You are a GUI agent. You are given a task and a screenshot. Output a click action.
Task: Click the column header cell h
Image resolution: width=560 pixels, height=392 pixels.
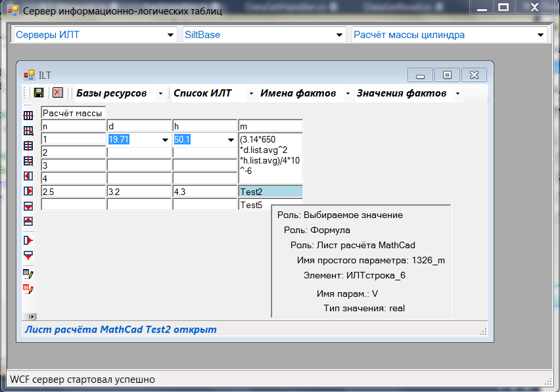205,126
